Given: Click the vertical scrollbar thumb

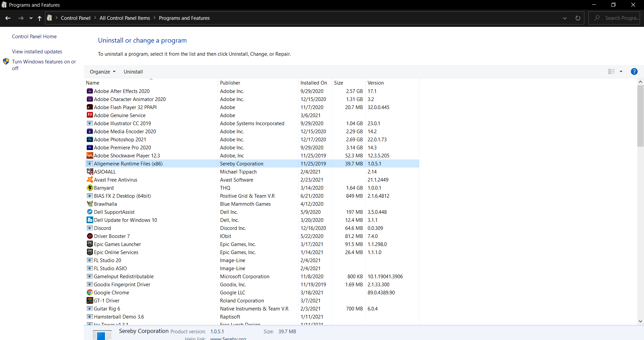Looking at the screenshot, I should click(640, 116).
